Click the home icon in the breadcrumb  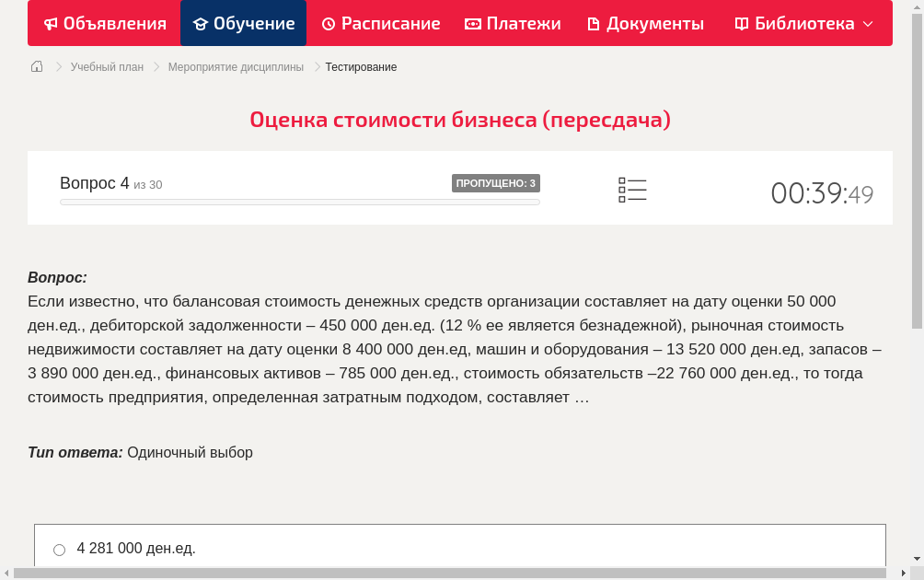36,66
